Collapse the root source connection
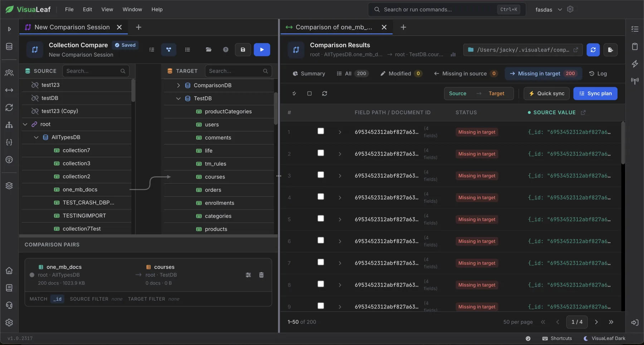The width and height of the screenshot is (644, 345). [25, 124]
